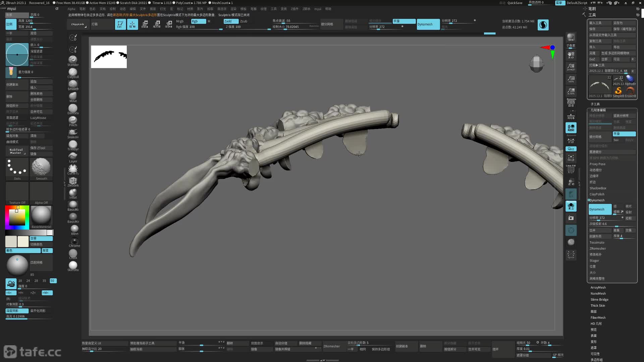Toggle the XYZ rotation button
This screenshot has width=644, height=362.
click(x=571, y=149)
